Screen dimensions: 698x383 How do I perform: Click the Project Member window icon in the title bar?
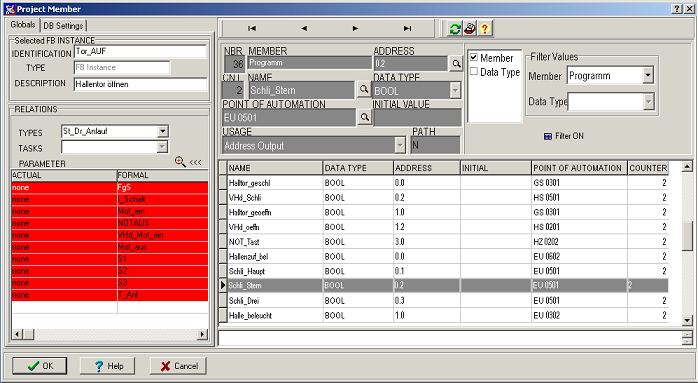coord(10,9)
